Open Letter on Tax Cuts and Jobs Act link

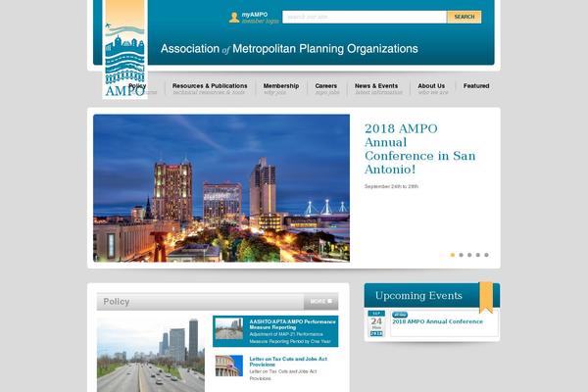(x=288, y=362)
